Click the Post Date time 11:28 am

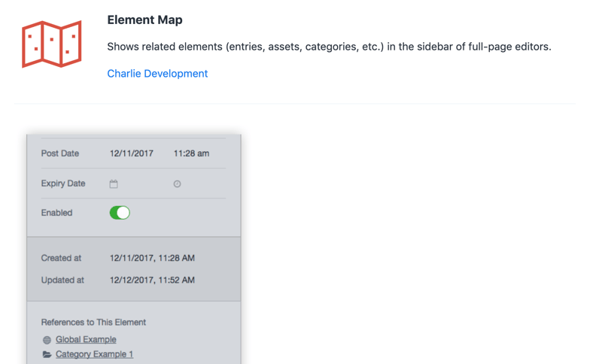click(x=191, y=153)
